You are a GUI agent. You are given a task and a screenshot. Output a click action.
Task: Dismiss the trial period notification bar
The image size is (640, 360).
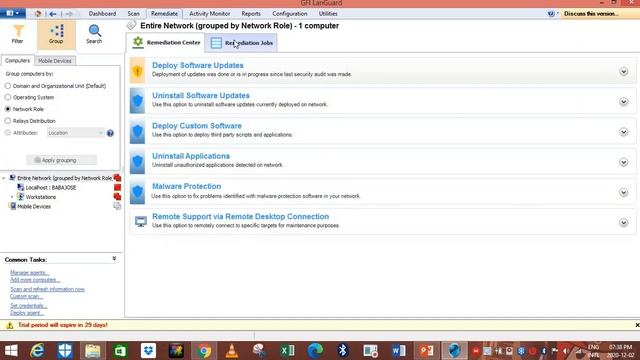[x=637, y=325]
